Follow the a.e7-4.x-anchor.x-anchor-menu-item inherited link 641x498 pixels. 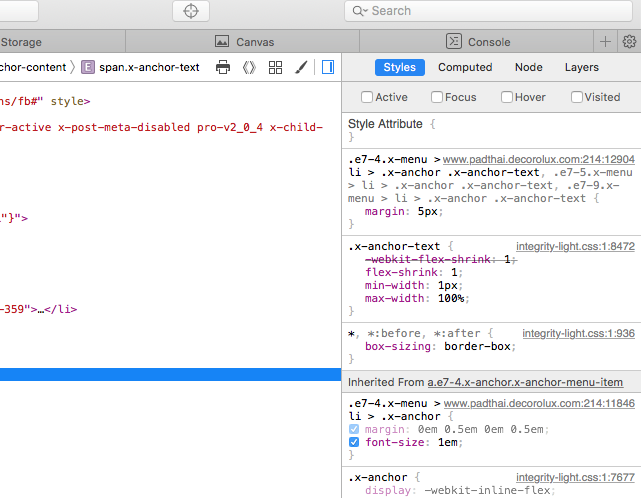[525, 382]
